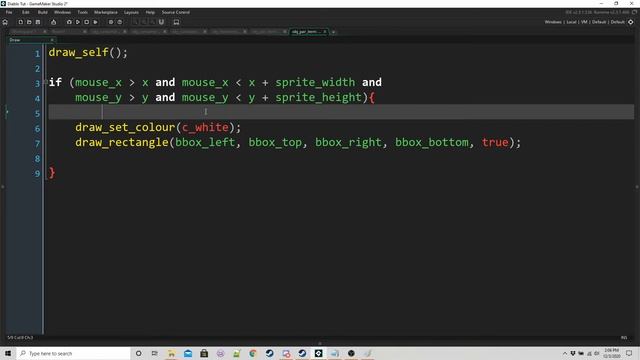Close the obj_par_item workspace tab
640x360 pixels.
pos(325,31)
